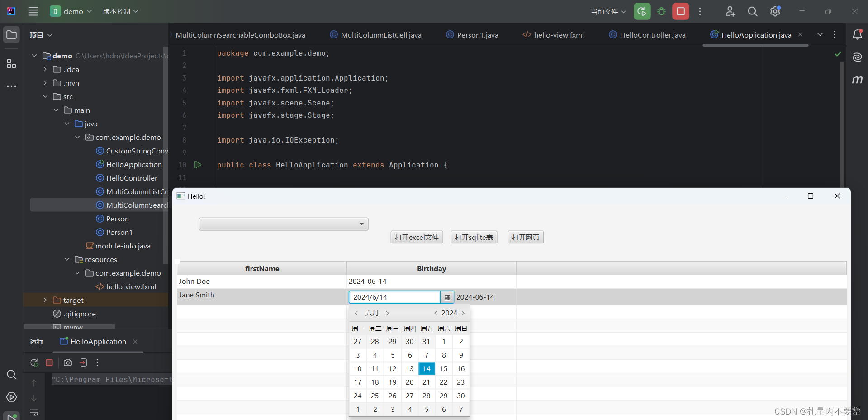Expand the .idea folder
The height and width of the screenshot is (420, 868).
tap(45, 69)
